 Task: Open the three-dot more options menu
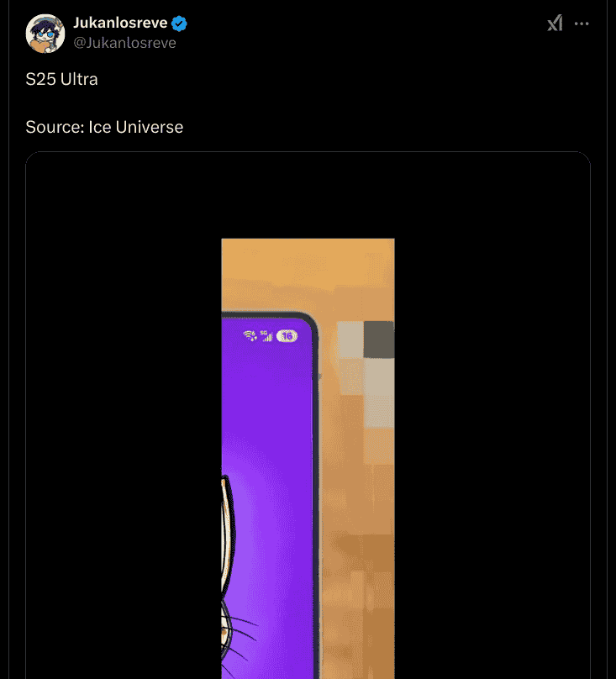582,24
